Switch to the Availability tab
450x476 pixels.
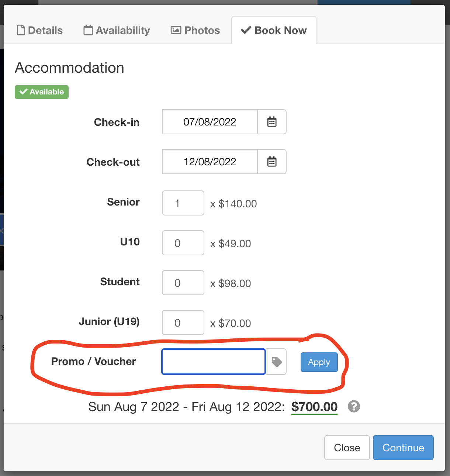tap(117, 30)
